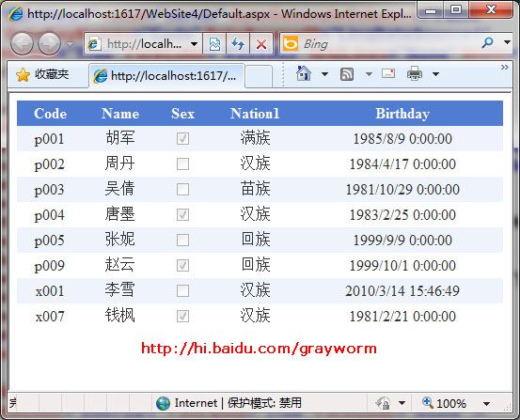This screenshot has height=420, width=520.
Task: Click the Birthday column header
Action: click(402, 114)
